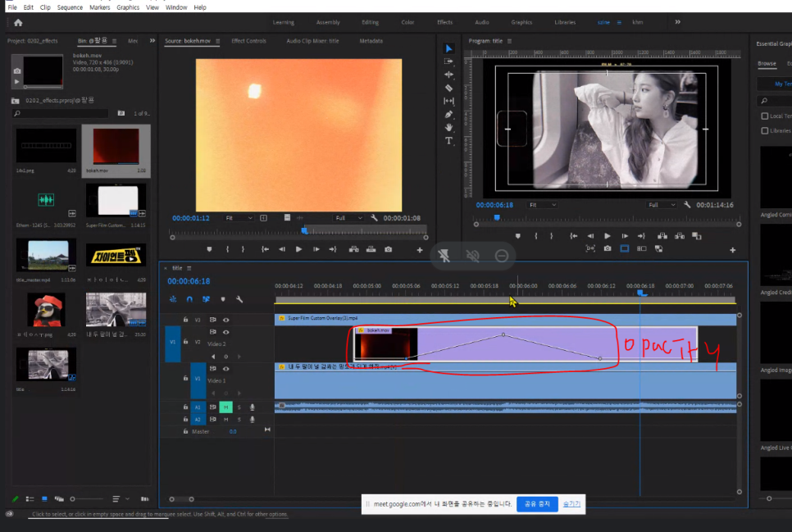The image size is (792, 532).
Task: Switch project bin to list view
Action: 30,499
